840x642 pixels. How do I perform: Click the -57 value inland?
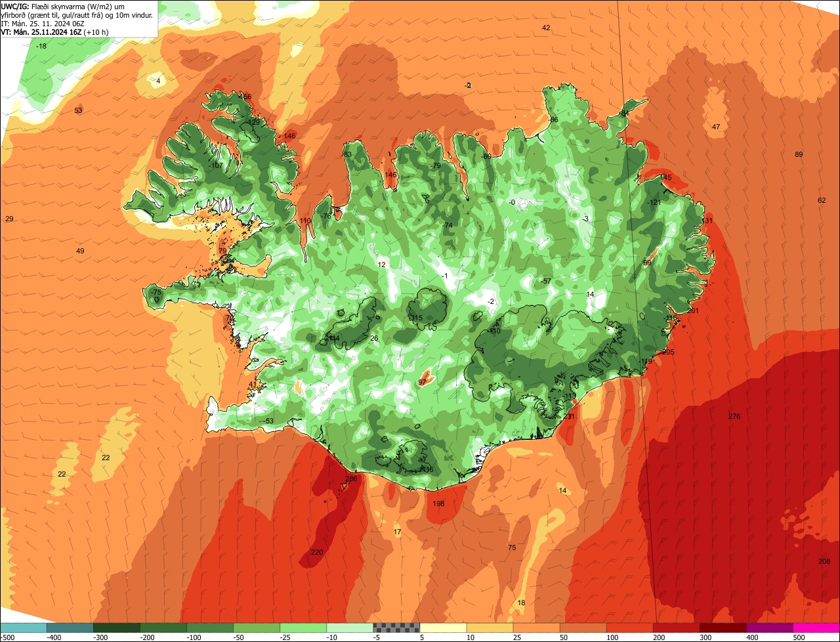[x=546, y=281]
